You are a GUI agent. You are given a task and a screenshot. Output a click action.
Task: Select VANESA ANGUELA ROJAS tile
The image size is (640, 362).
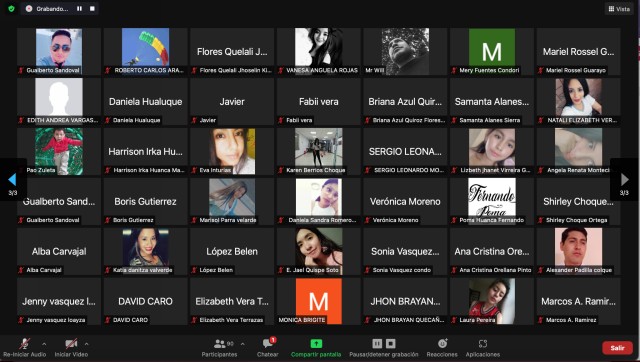319,51
